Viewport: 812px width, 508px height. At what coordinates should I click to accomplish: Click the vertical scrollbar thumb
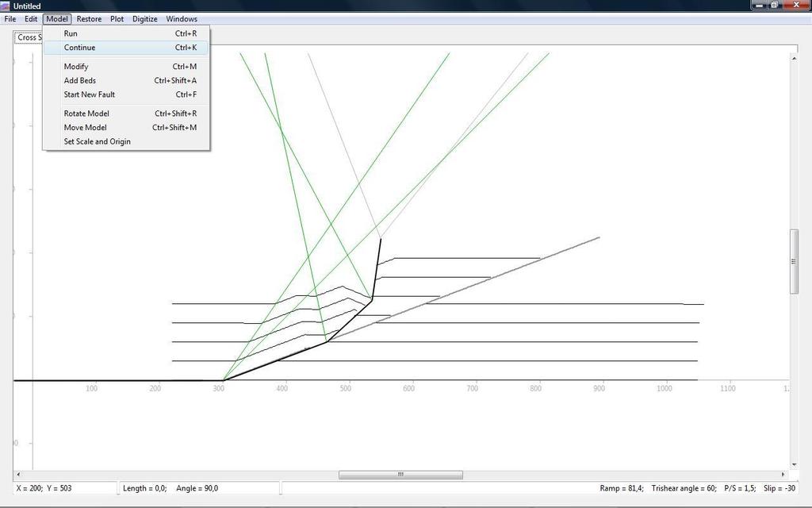(794, 261)
